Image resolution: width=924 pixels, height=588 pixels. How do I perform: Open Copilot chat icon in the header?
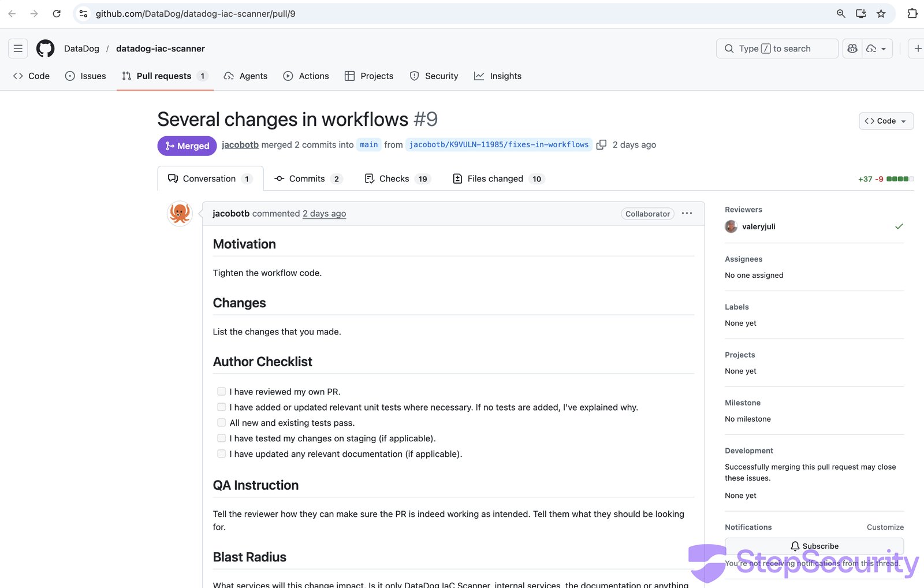click(852, 49)
